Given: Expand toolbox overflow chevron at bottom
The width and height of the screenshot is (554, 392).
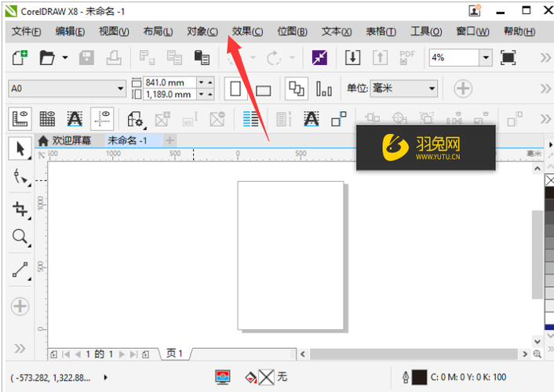Looking at the screenshot, I should (x=20, y=349).
